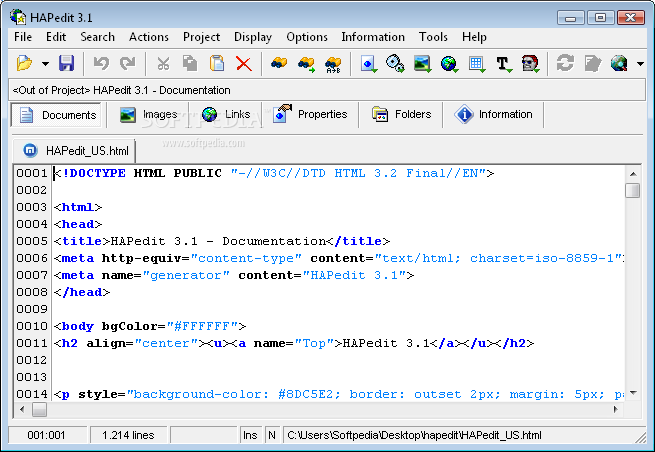The image size is (655, 452).
Task: Insert an image with the landscape picture icon
Action: [x=422, y=63]
